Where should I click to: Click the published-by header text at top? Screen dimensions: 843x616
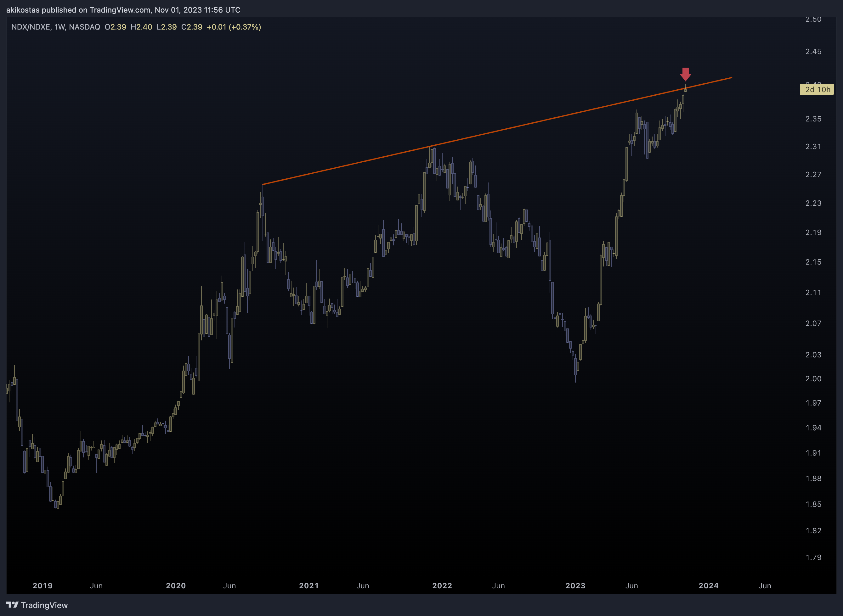pyautogui.click(x=123, y=10)
